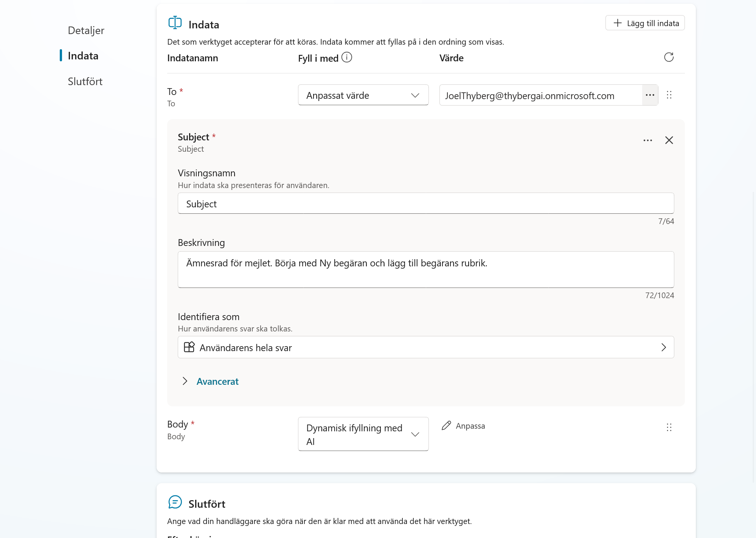Open the Anpassat värde dropdown for To
The height and width of the screenshot is (538, 756).
coord(363,95)
